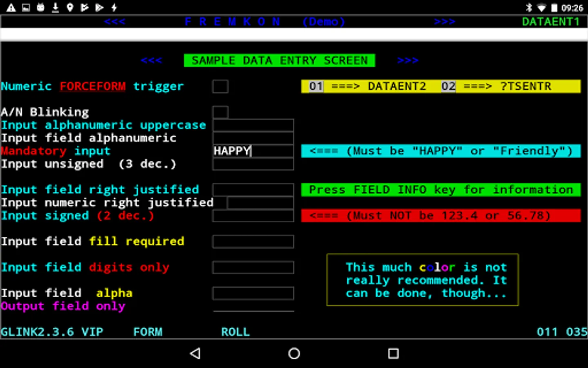Click the left <<< arrows in header row
This screenshot has width=588, height=368.
point(115,22)
